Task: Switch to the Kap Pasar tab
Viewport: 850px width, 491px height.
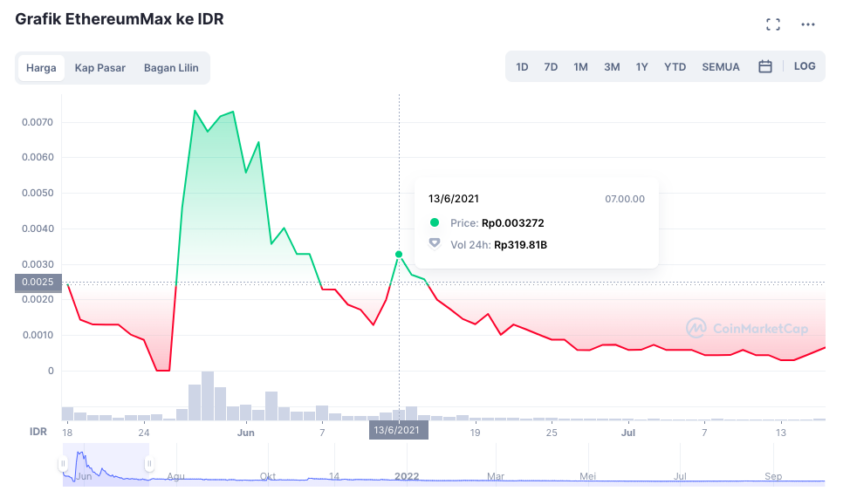Action: point(100,68)
